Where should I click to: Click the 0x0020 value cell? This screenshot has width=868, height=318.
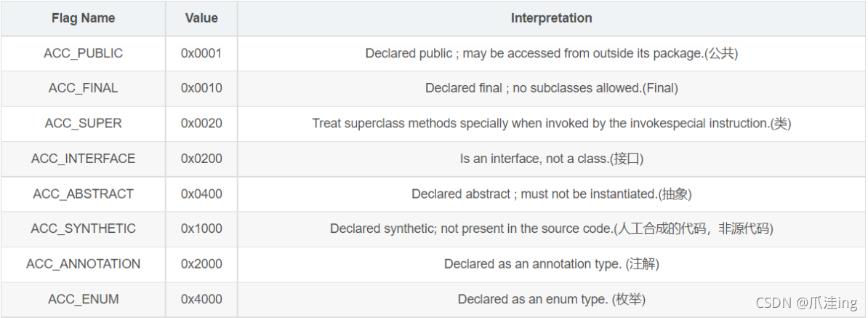tap(201, 124)
